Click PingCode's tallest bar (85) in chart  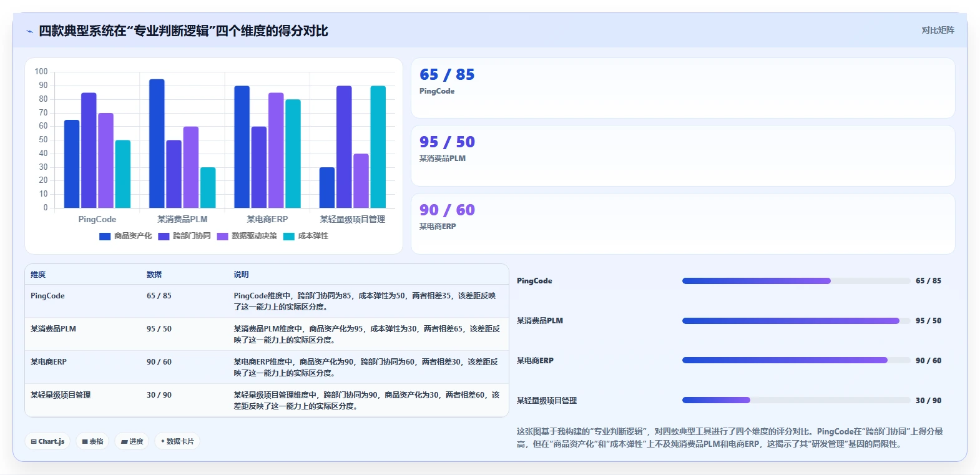pos(89,150)
